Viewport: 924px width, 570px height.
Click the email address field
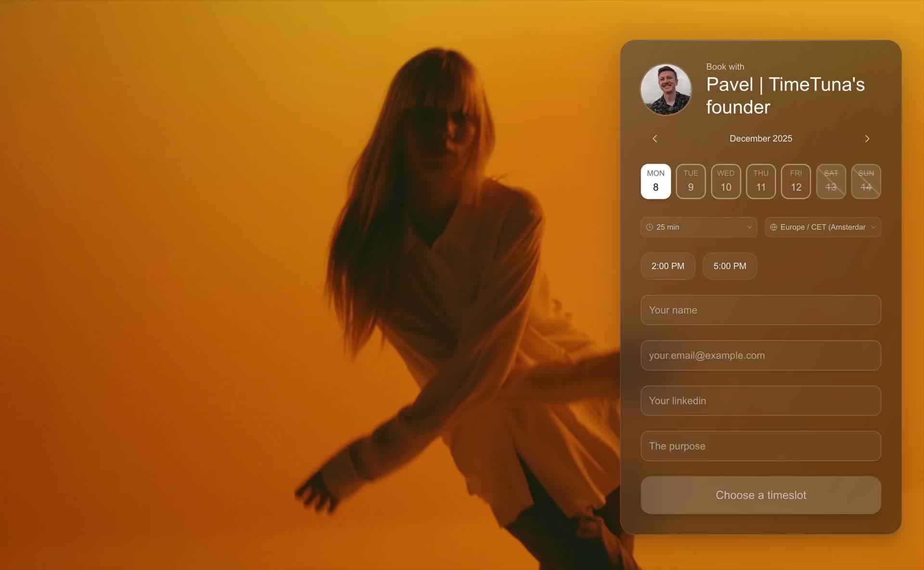coord(760,355)
